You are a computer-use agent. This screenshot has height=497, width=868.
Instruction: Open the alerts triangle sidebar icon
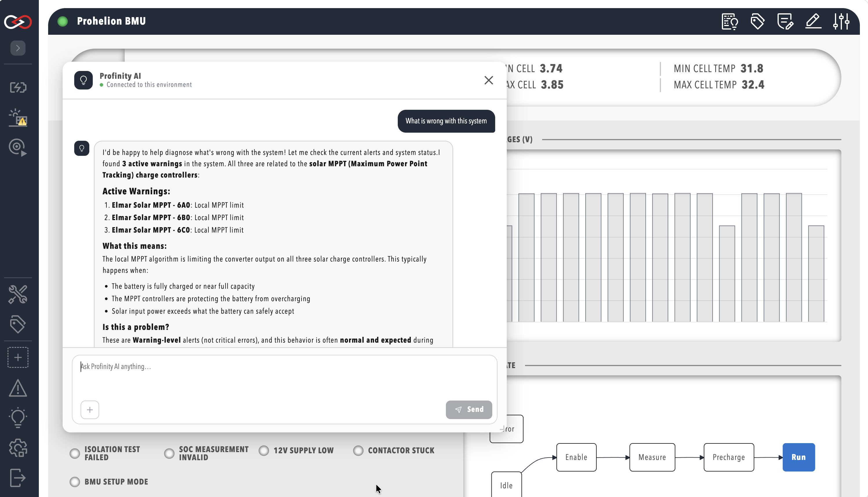click(x=18, y=388)
